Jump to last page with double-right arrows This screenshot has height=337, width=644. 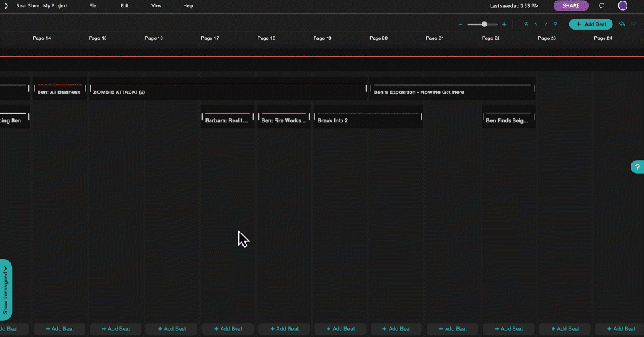click(x=555, y=24)
